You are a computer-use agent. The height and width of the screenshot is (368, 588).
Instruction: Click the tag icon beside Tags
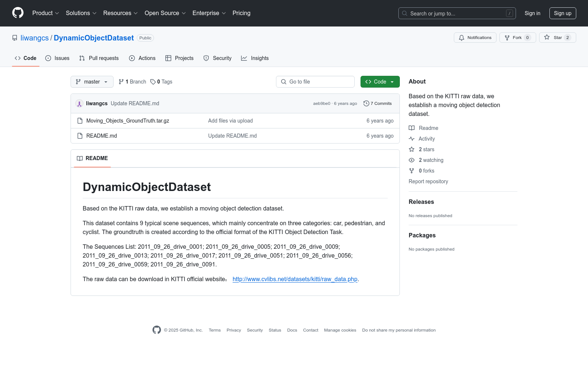[x=153, y=82]
